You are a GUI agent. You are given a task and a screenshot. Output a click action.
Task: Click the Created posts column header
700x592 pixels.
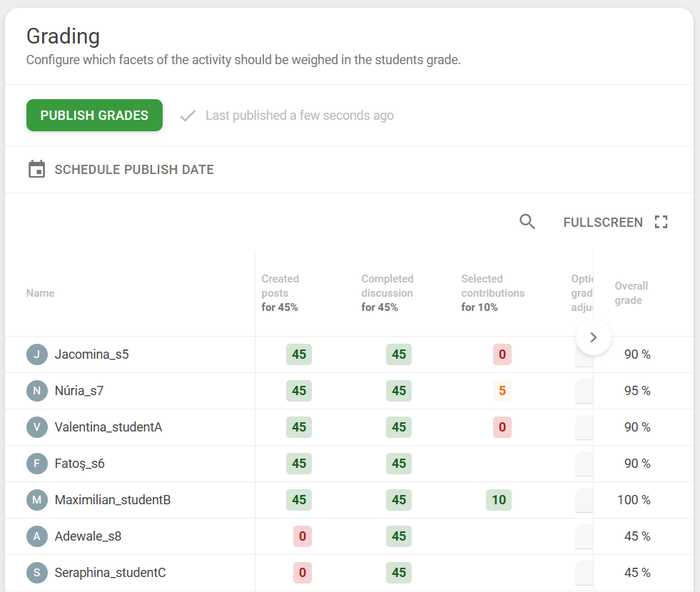(x=280, y=292)
